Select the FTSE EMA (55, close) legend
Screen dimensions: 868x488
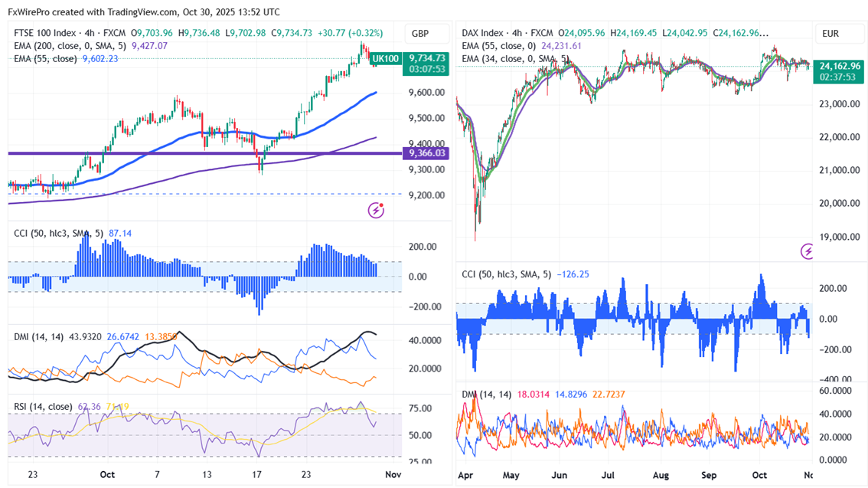(46, 58)
